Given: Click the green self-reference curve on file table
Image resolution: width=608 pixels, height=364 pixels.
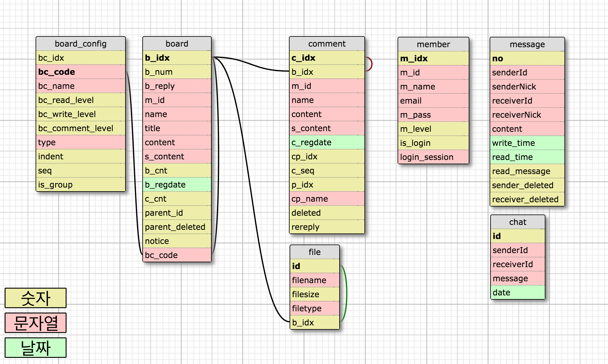Looking at the screenshot, I should coord(346,294).
